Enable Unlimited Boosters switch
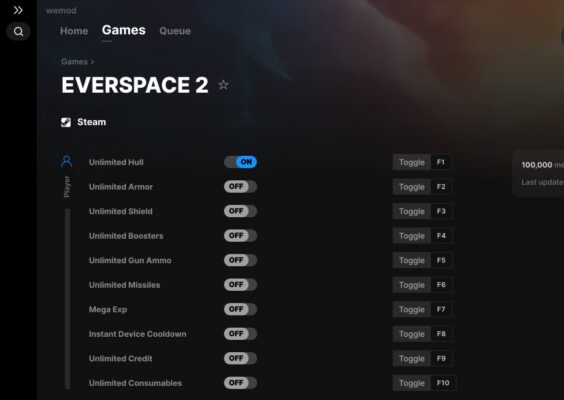Image resolution: width=564 pixels, height=400 pixels. point(240,236)
